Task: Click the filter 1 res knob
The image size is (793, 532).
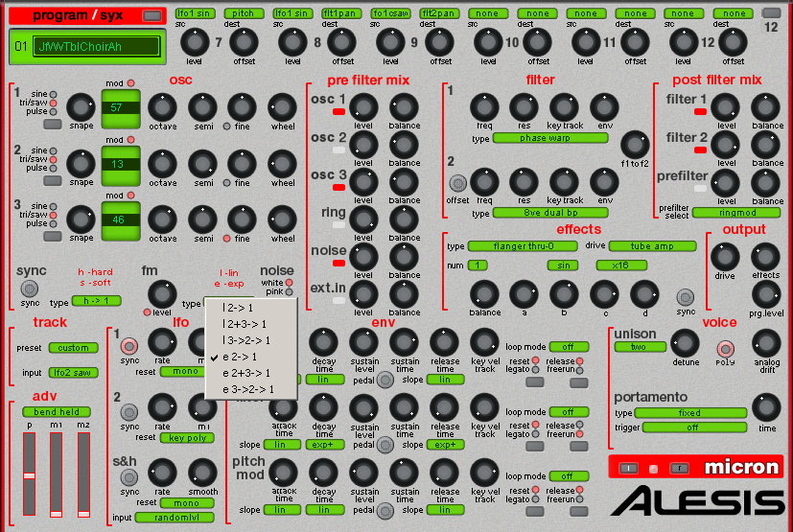Action: click(x=524, y=107)
